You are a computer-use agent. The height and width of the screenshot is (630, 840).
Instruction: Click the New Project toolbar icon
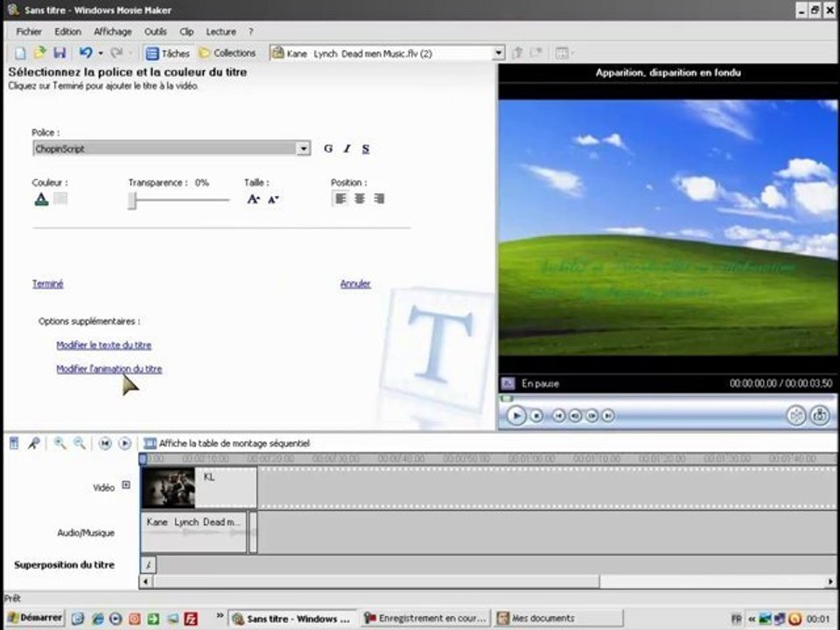point(20,53)
